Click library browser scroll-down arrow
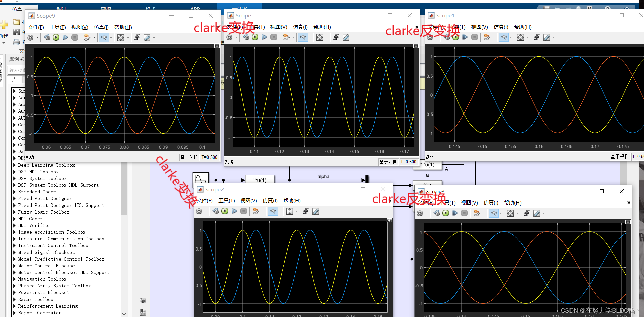This screenshot has width=644, height=317. tap(124, 314)
